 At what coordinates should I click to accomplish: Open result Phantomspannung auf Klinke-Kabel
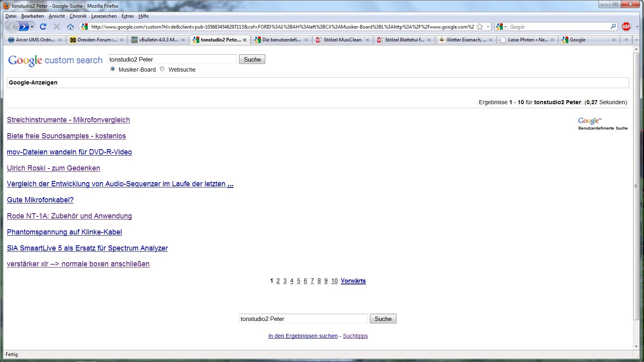(64, 232)
